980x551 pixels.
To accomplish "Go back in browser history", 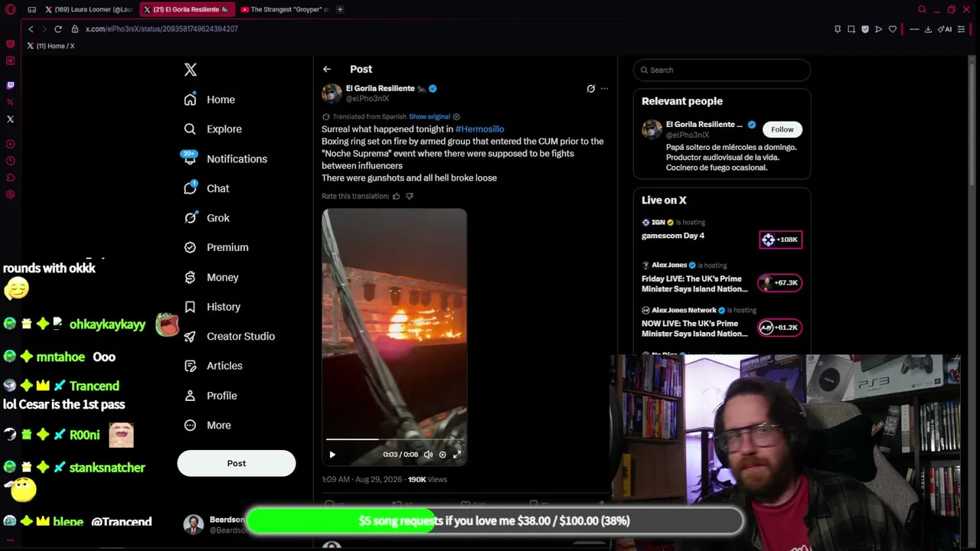I will coord(31,29).
